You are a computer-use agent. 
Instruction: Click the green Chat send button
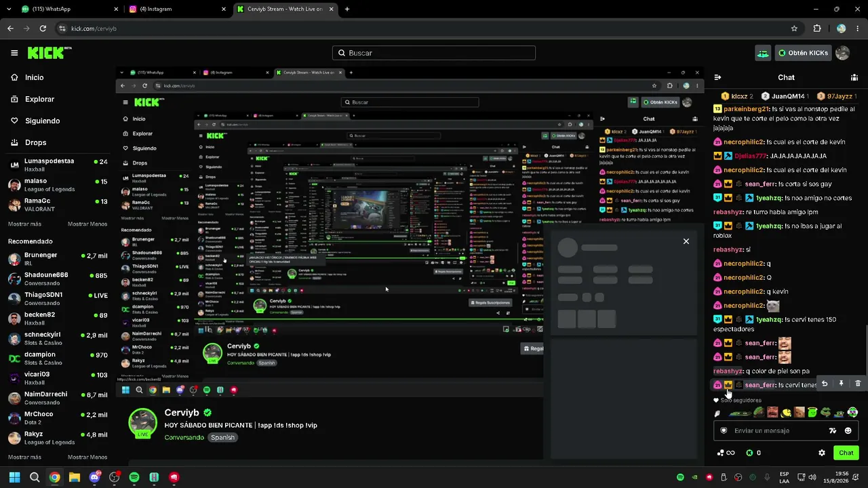(846, 453)
